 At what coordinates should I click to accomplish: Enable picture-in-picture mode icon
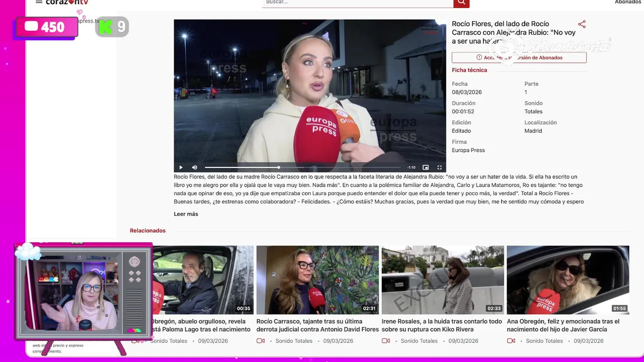(426, 167)
